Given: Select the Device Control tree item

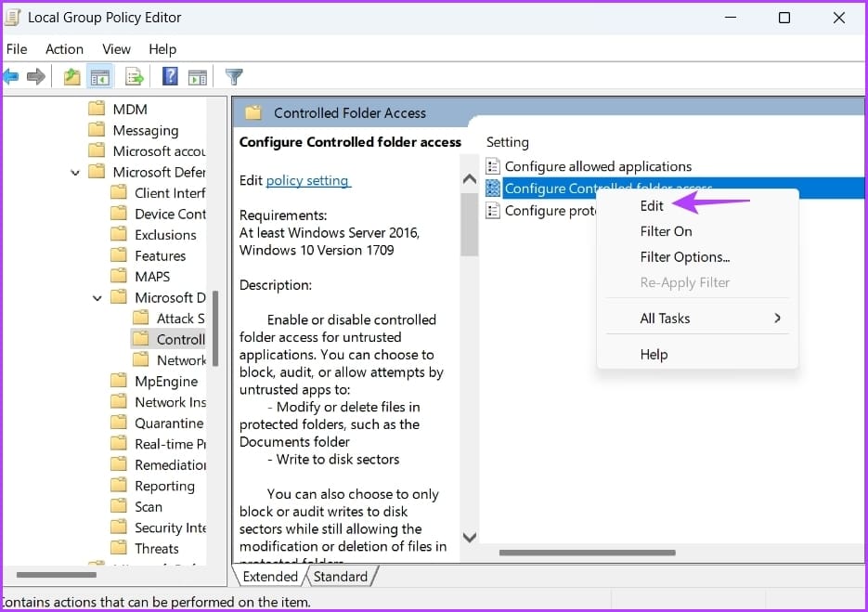Looking at the screenshot, I should [170, 214].
